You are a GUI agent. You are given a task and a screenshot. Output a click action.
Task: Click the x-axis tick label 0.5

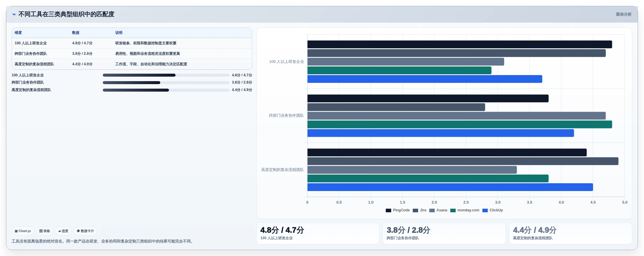point(339,202)
